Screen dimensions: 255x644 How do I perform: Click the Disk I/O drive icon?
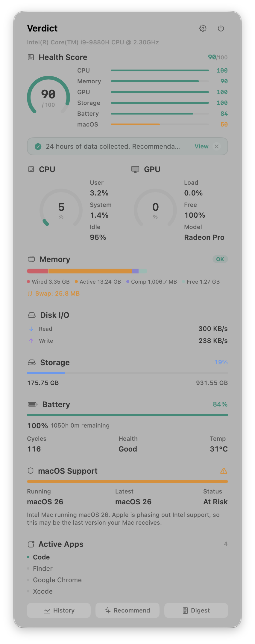coord(31,315)
